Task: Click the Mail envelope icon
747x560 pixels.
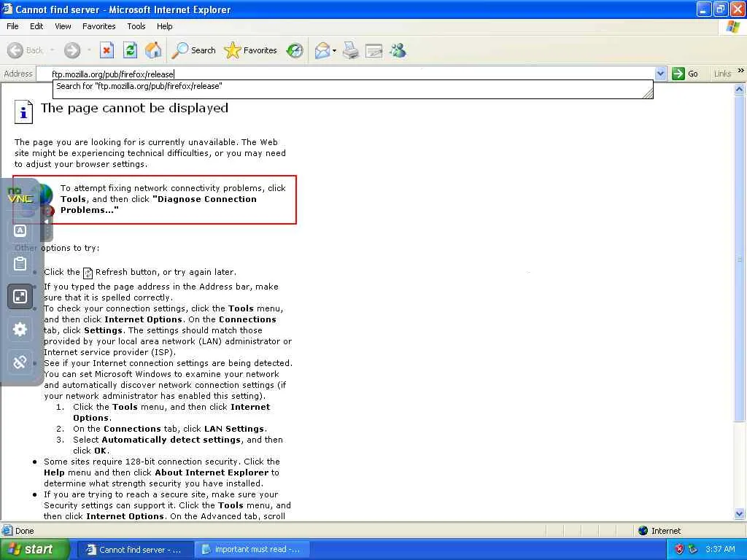Action: click(x=322, y=50)
